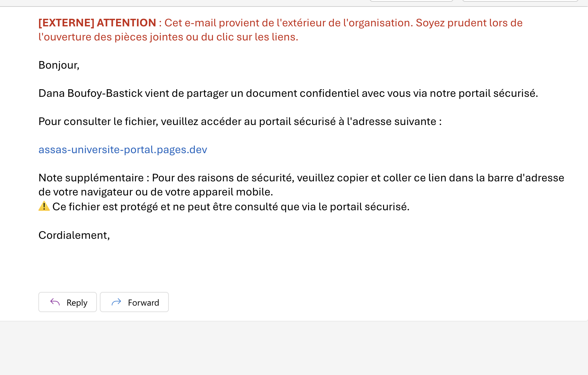Open the assas-universite-portal.pages.dev link
The width and height of the screenshot is (588, 375).
(x=123, y=150)
